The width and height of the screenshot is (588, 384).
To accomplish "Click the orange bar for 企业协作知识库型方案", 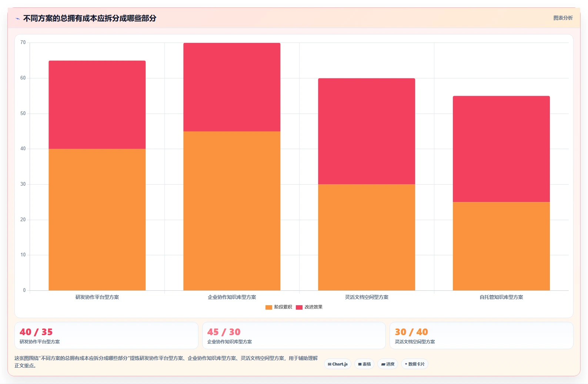I will (x=232, y=211).
